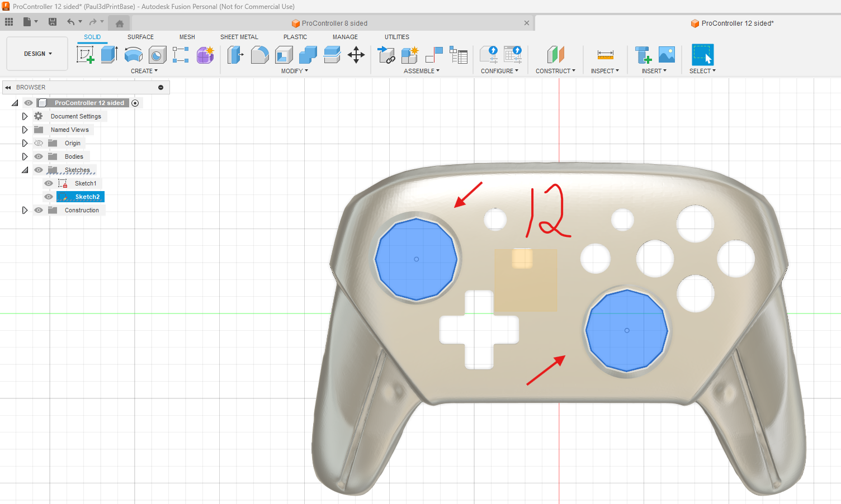The height and width of the screenshot is (504, 841).
Task: Click the Redo arrow
Action: pyautogui.click(x=93, y=22)
